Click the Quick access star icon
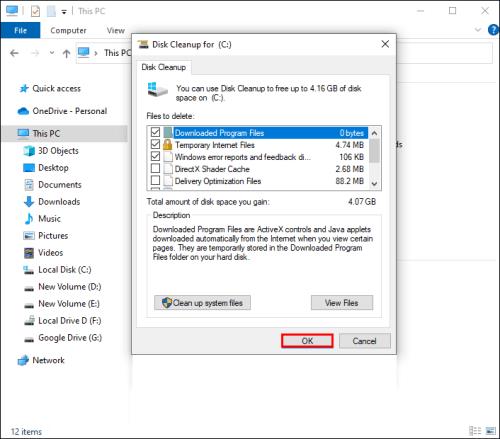This screenshot has height=439, width=500. coord(24,89)
